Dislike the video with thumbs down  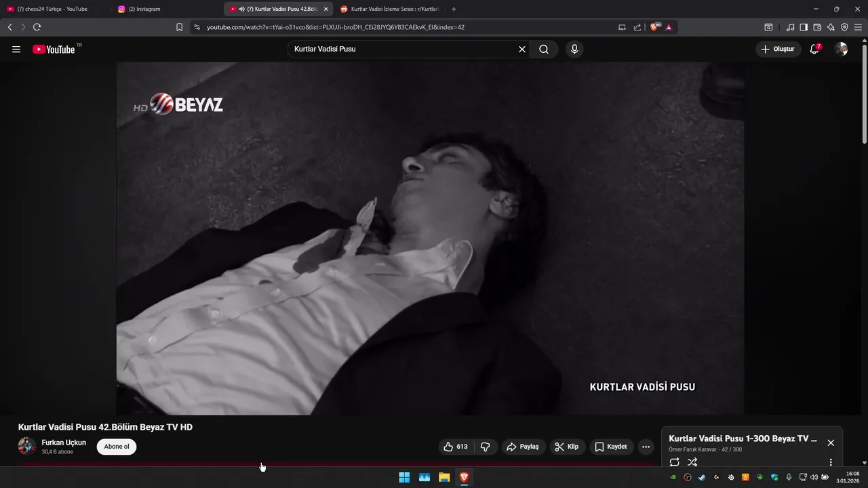pyautogui.click(x=486, y=447)
